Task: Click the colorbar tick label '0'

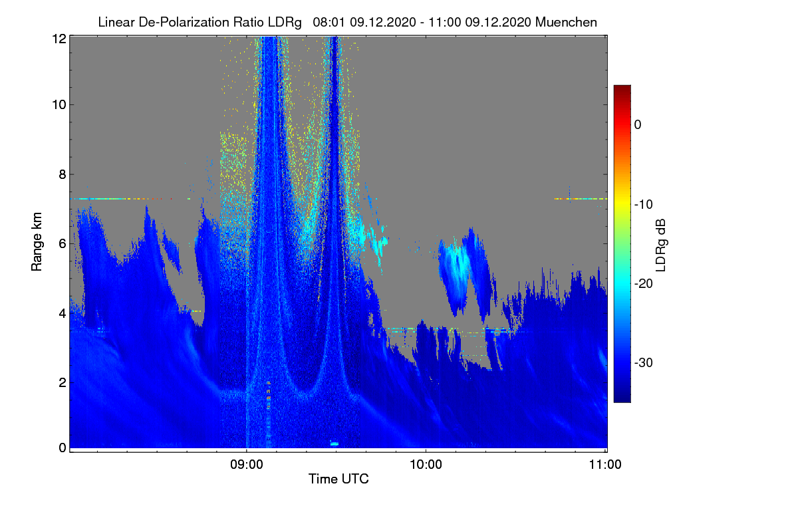Action: click(x=638, y=125)
